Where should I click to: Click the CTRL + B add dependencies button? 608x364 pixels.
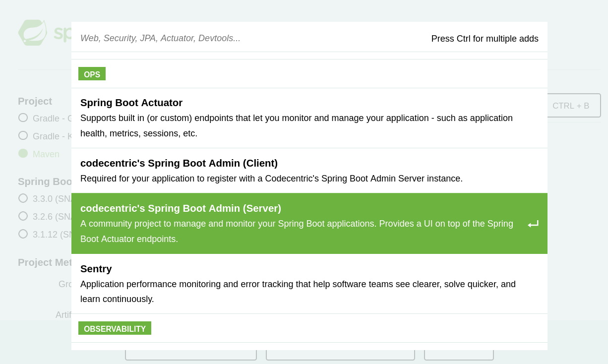(574, 106)
